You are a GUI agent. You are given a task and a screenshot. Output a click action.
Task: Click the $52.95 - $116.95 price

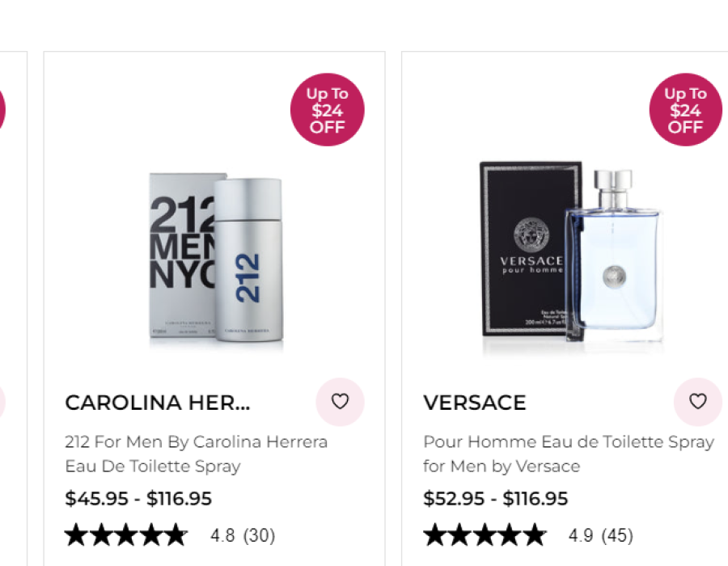click(x=496, y=499)
